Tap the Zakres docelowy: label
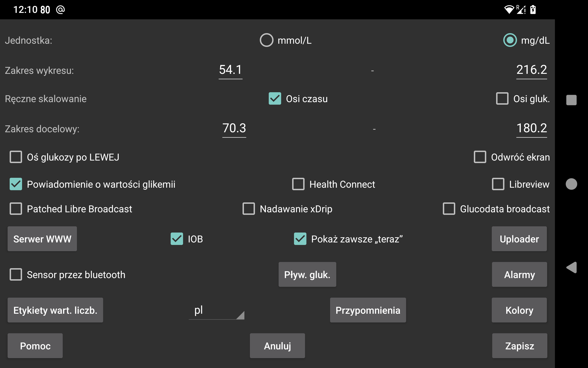The height and width of the screenshot is (368, 588). click(42, 129)
